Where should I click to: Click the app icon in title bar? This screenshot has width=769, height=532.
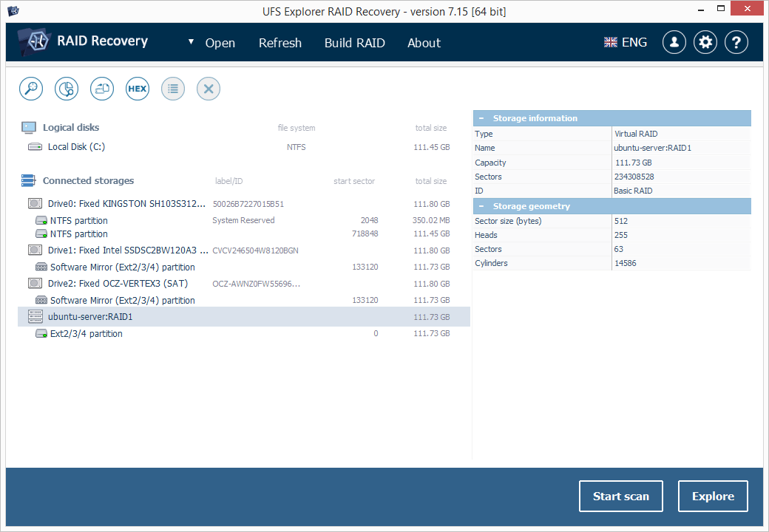click(x=13, y=11)
